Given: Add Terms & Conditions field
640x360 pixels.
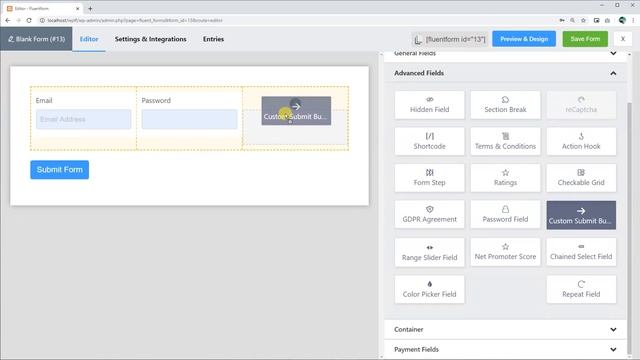Looking at the screenshot, I should (x=505, y=141).
